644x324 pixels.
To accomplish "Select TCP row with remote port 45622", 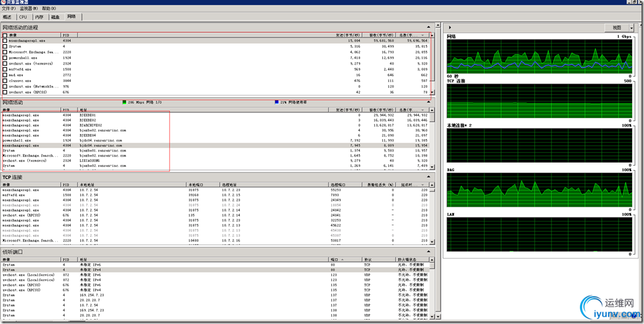I will coord(215,225).
